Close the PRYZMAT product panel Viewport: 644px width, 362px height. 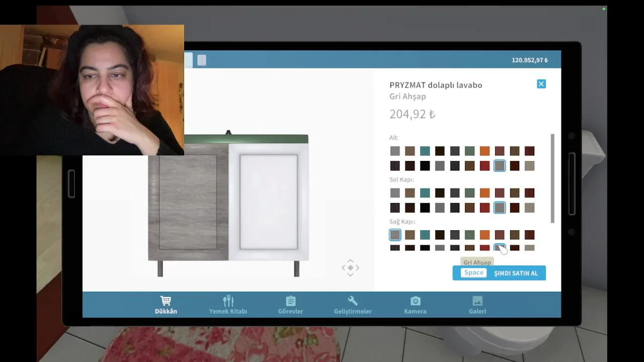(541, 84)
